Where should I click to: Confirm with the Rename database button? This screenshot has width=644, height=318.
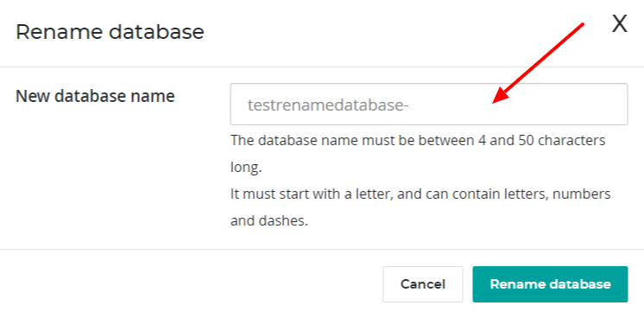[550, 284]
